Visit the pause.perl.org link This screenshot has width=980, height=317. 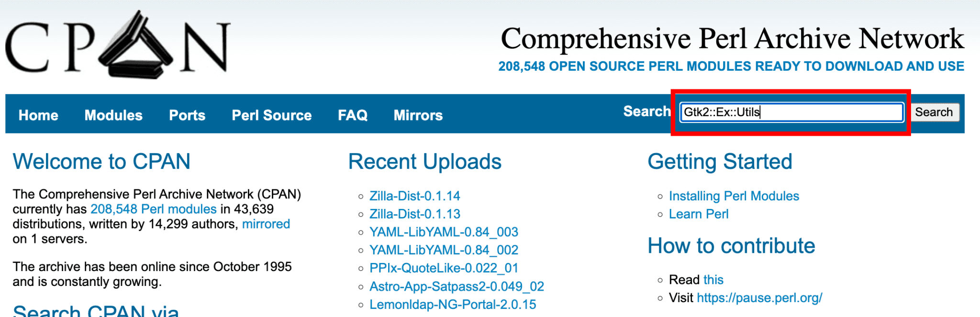[x=759, y=298]
